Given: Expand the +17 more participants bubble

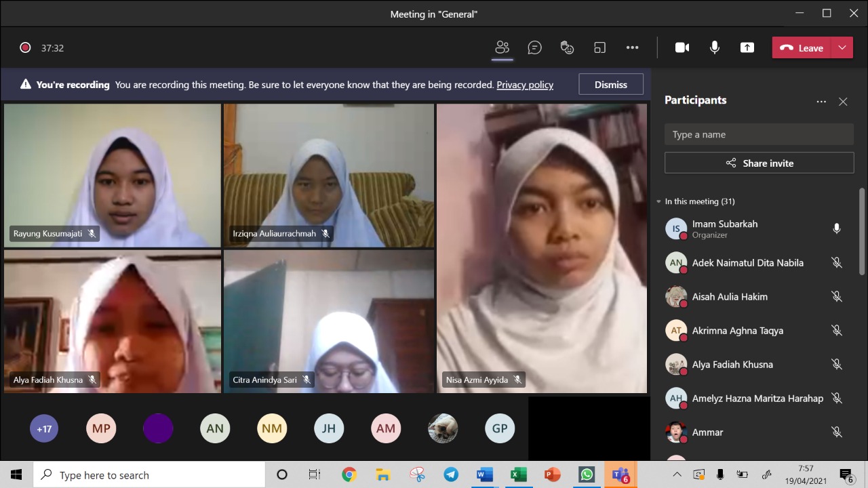Looking at the screenshot, I should 44,428.
